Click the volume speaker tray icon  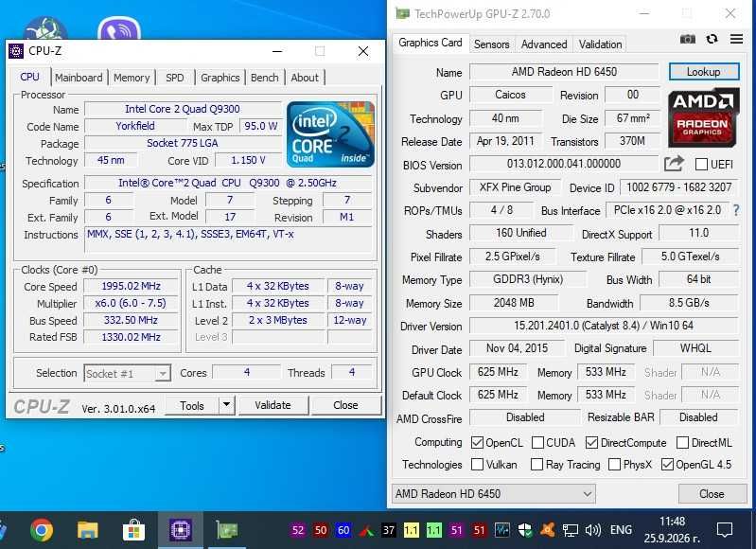coord(593,531)
